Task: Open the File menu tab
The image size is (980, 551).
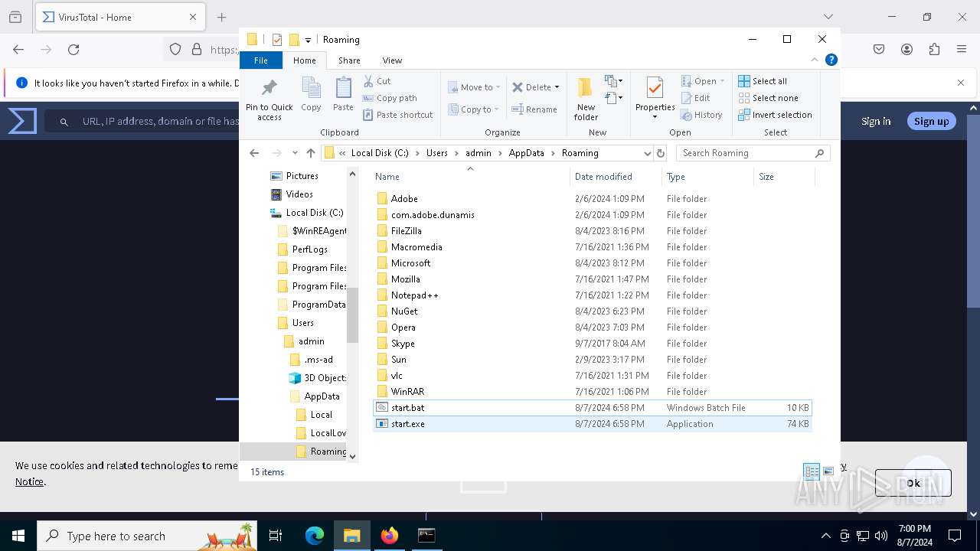Action: point(261,60)
